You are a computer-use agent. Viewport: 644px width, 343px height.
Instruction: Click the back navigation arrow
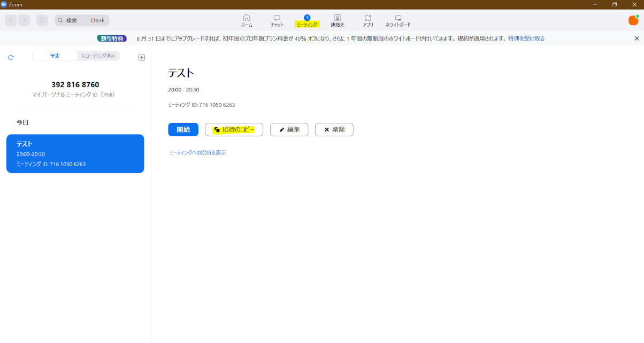point(11,20)
